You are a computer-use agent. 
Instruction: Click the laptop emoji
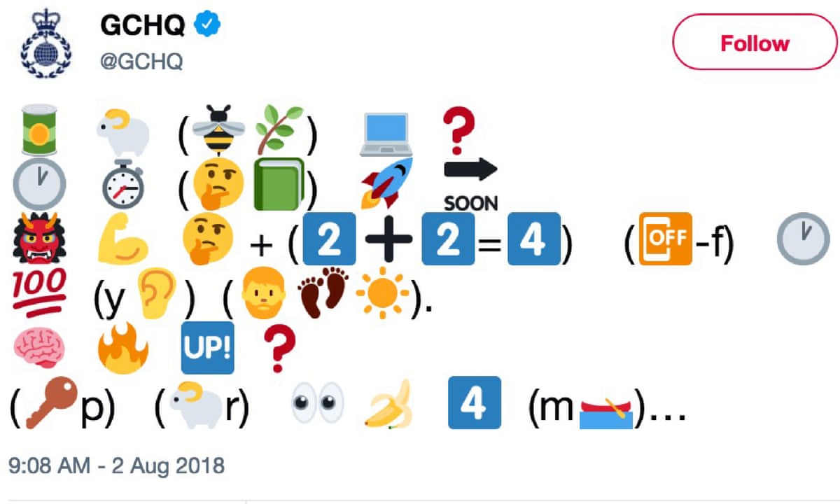click(389, 133)
